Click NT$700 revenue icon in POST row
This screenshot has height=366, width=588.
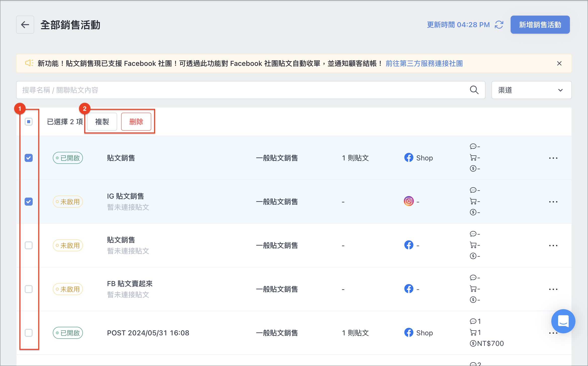coord(473,343)
